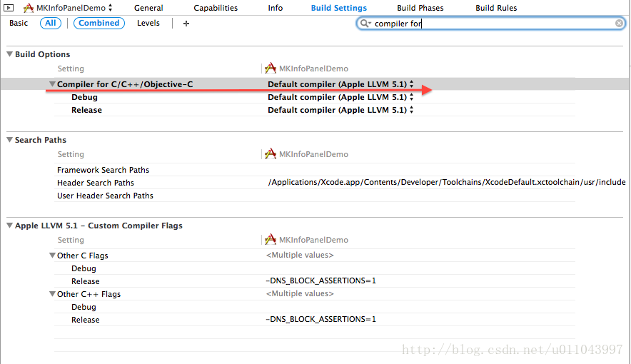The height and width of the screenshot is (364, 631).
Task: Click MKInfoPanelDemo column icon in Custom Compiler Flags
Action: (271, 239)
